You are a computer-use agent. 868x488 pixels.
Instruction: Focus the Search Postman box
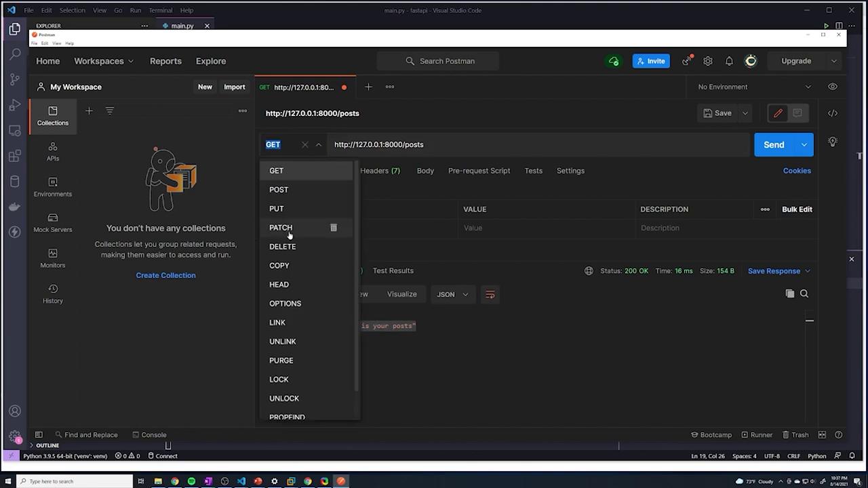[x=438, y=61]
